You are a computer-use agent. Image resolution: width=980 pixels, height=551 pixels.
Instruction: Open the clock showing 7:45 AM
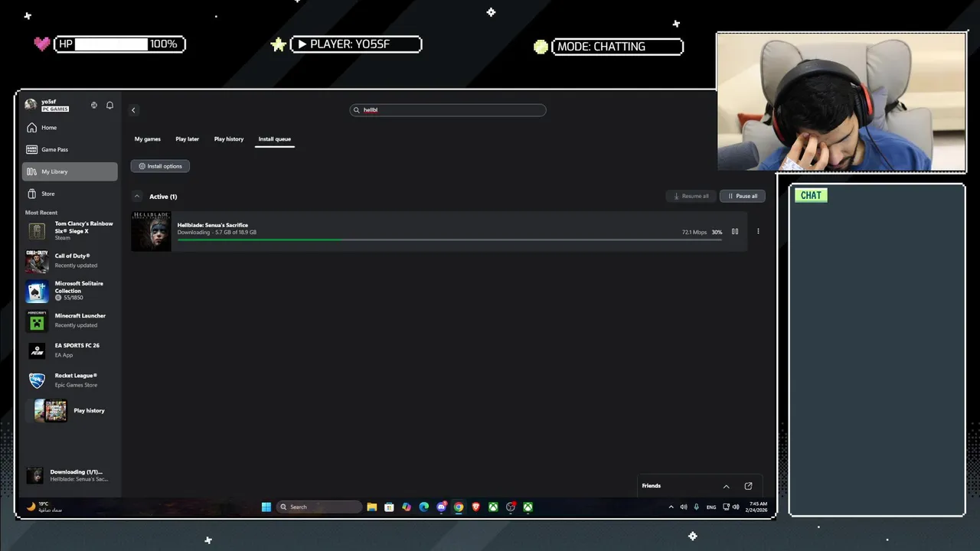coord(757,507)
